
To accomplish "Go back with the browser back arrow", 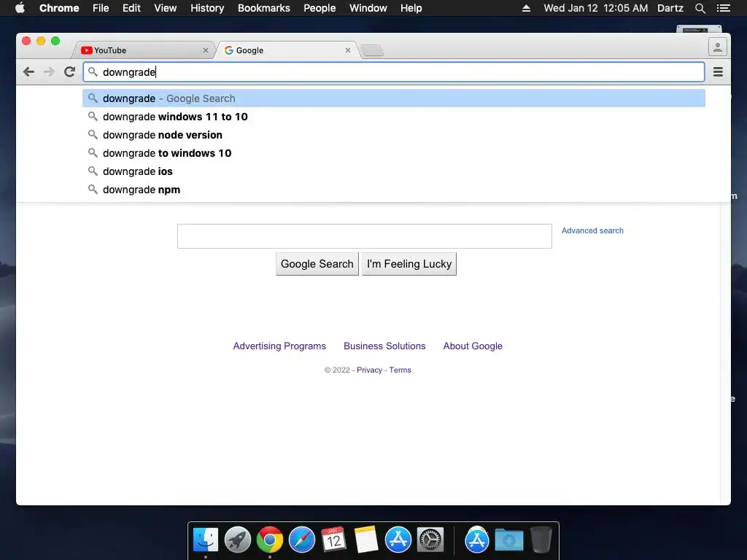I will pos(28,72).
